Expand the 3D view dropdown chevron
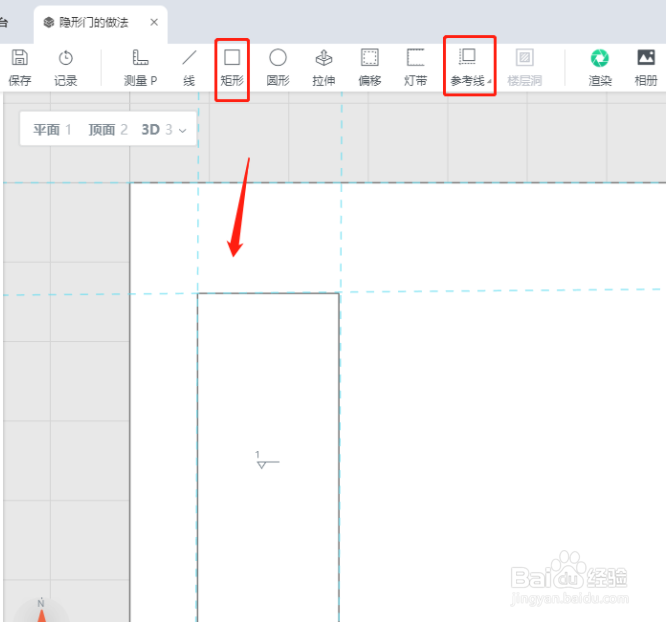This screenshot has height=622, width=666. [183, 130]
